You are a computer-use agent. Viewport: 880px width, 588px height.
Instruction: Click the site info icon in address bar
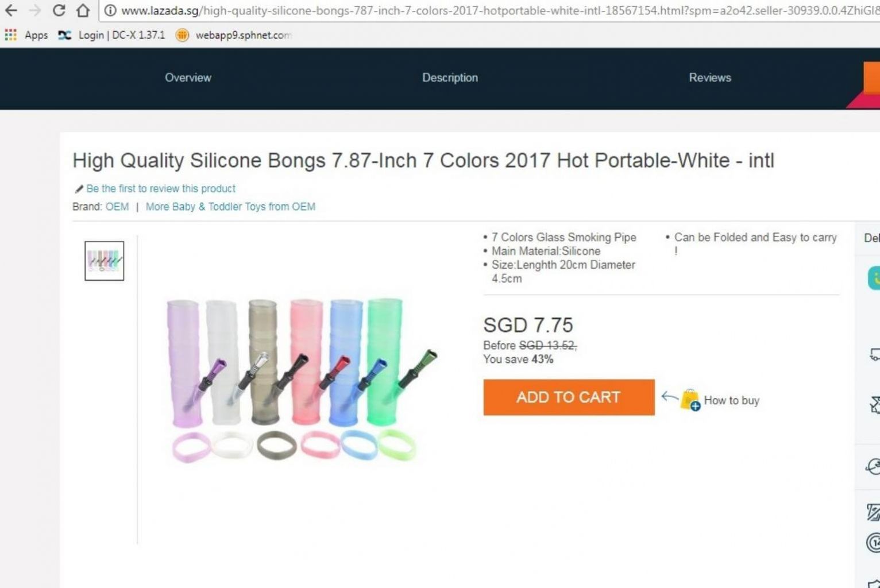(110, 10)
